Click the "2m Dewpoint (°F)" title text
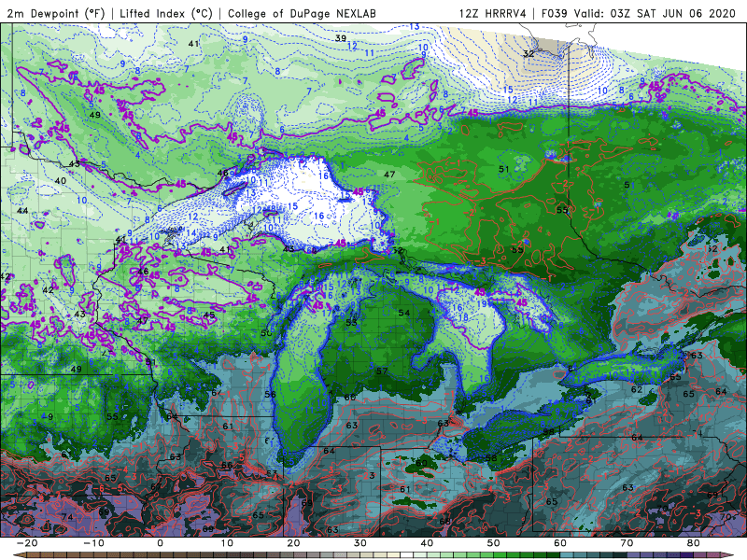This screenshot has height=560, width=747. pos(56,13)
